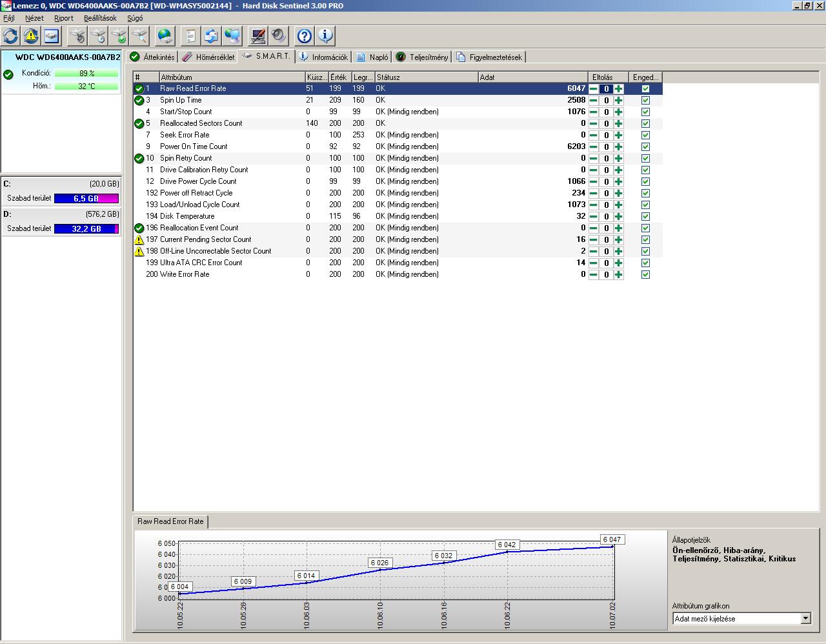The image size is (826, 644).
Task: Open the report document toolbar icon
Action: 191,35
